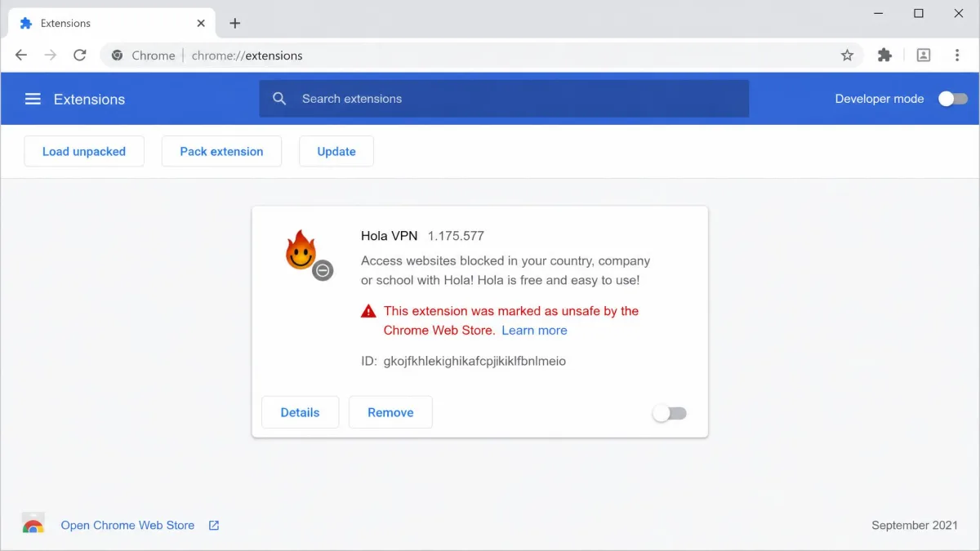The height and width of the screenshot is (551, 980).
Task: Click the version number 1.175.577
Action: tap(456, 236)
